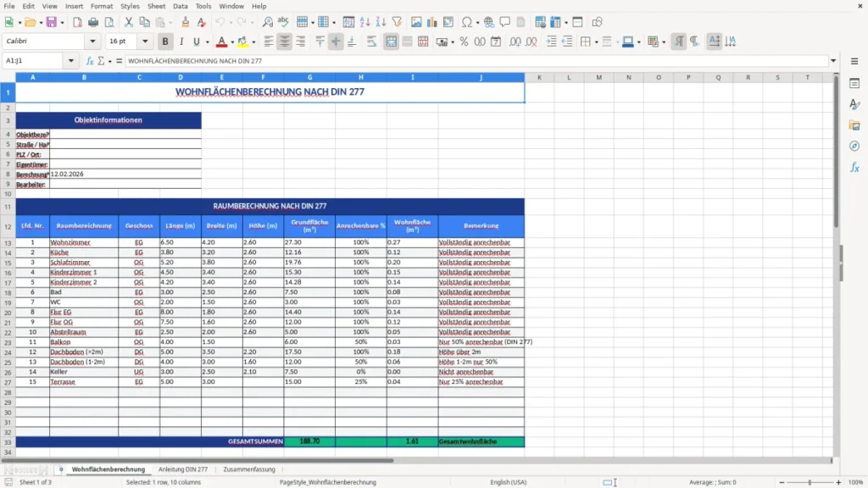Expand the formula bar

(x=833, y=61)
